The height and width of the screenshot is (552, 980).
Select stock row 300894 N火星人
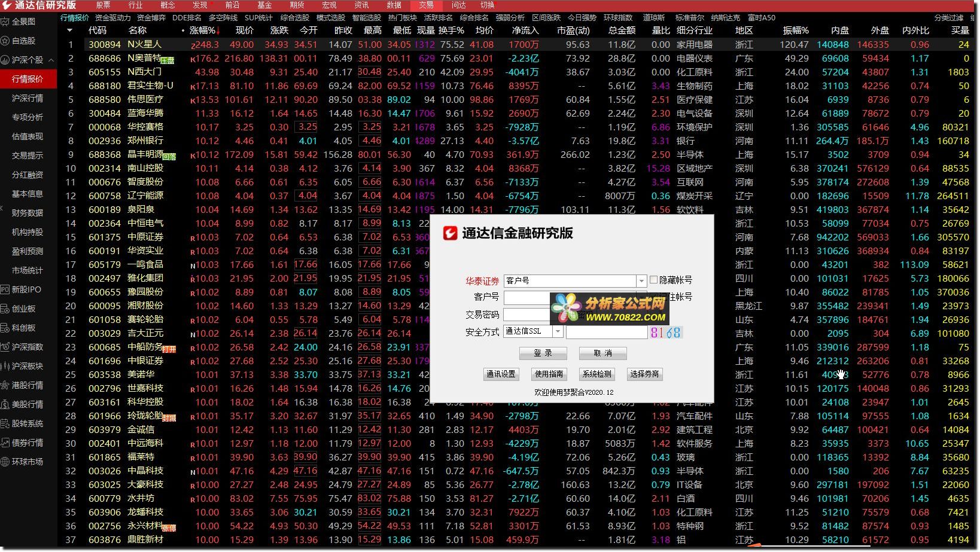click(519, 44)
